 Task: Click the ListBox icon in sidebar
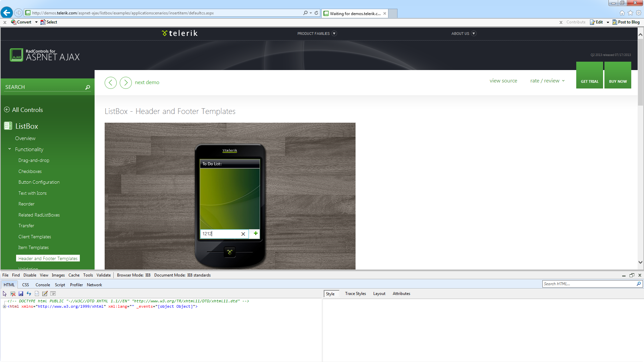[x=8, y=126]
